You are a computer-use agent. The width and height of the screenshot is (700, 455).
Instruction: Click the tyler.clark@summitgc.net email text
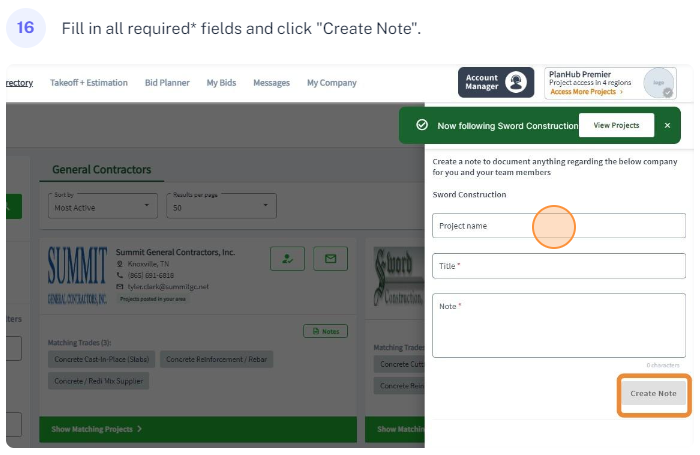(x=168, y=287)
